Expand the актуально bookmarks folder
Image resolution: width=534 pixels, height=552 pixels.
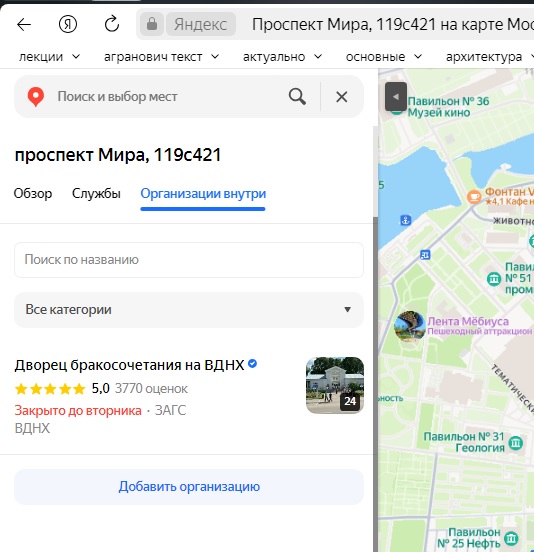point(282,57)
